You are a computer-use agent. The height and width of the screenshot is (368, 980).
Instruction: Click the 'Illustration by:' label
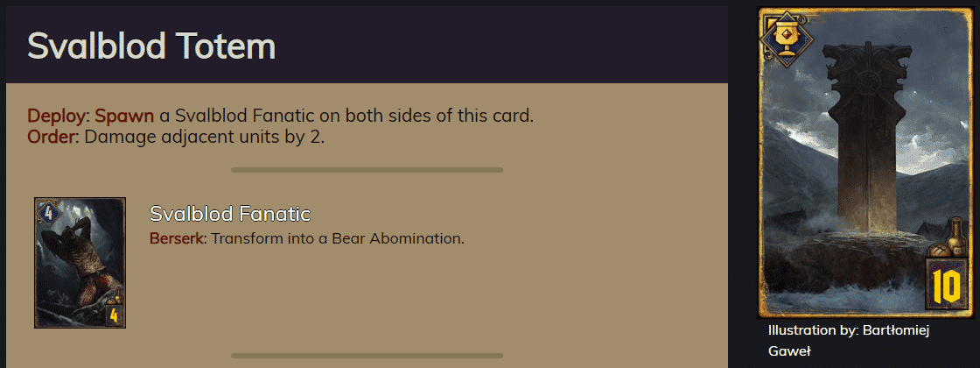coord(813,330)
